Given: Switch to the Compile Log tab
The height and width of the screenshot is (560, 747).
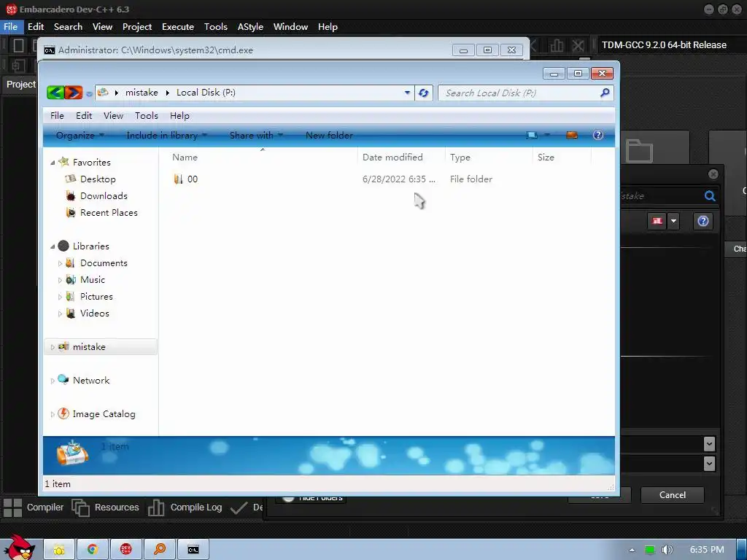Looking at the screenshot, I should (x=185, y=507).
